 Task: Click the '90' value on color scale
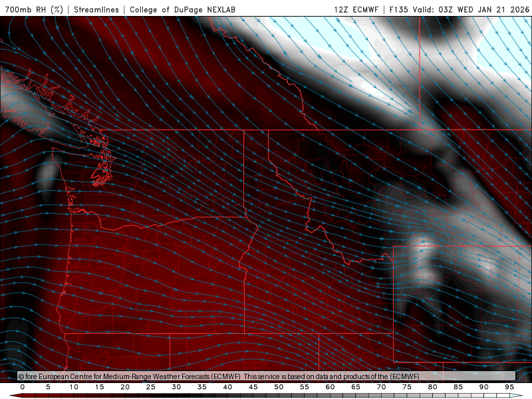coord(484,387)
